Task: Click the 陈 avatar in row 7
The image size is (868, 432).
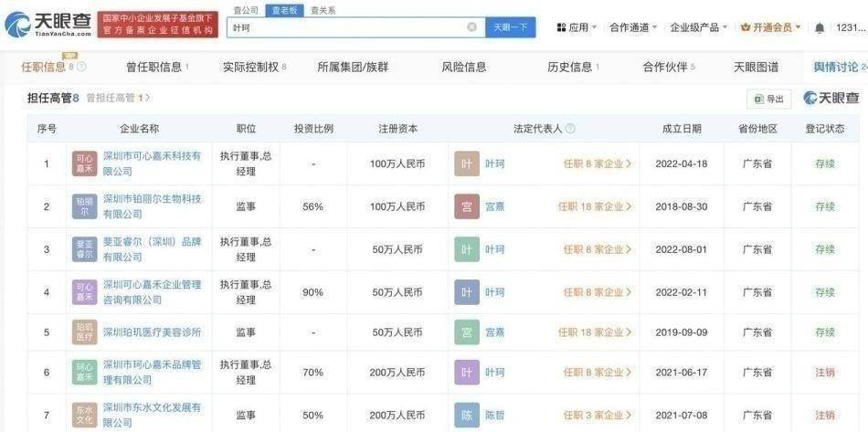Action: (467, 415)
